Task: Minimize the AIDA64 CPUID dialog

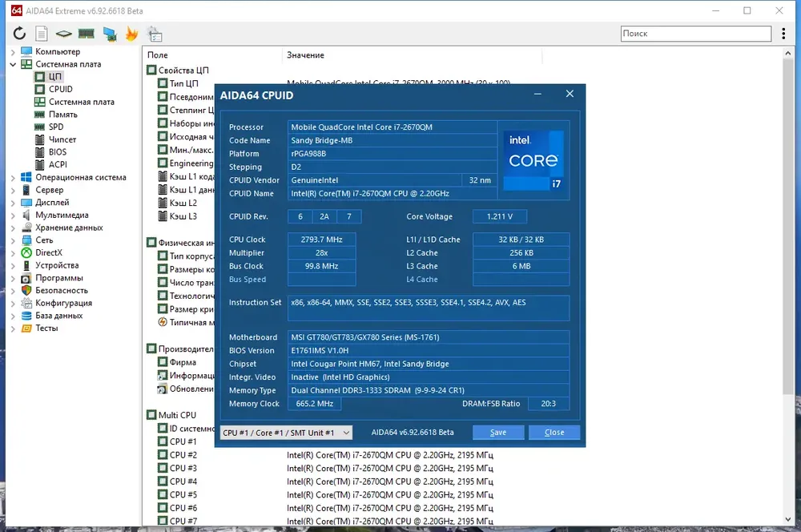Action: point(537,94)
